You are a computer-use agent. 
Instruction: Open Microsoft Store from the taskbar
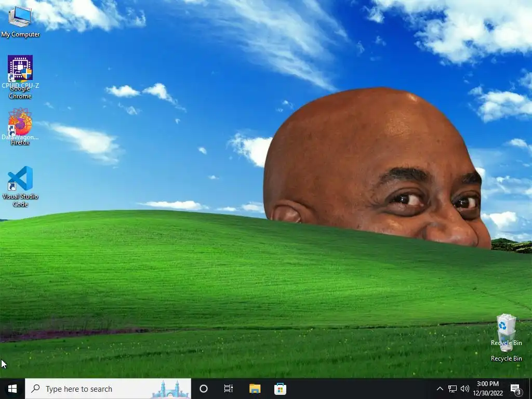pyautogui.click(x=280, y=389)
